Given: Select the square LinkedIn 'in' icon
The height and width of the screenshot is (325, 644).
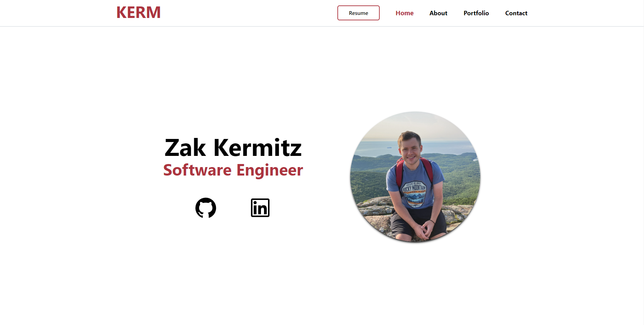Looking at the screenshot, I should pos(260,208).
